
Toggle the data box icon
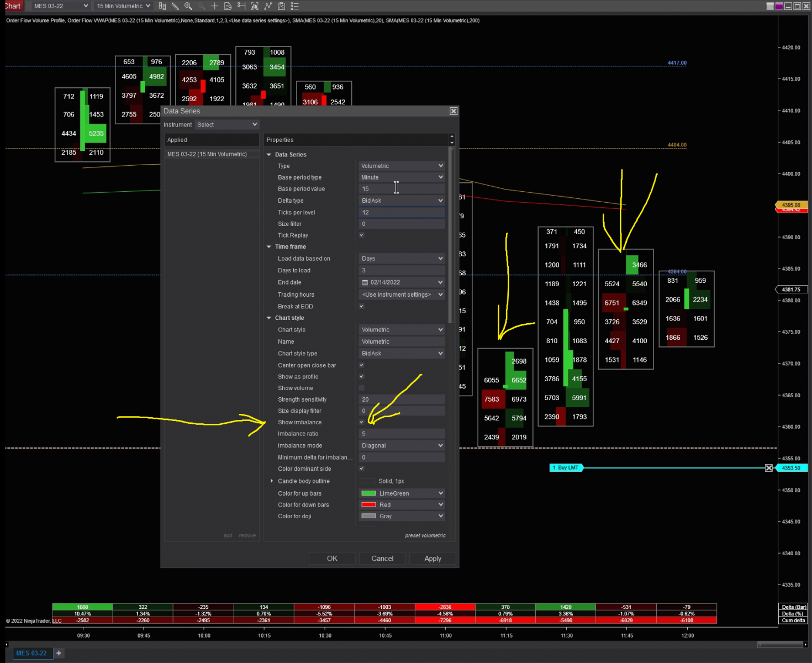tap(228, 6)
